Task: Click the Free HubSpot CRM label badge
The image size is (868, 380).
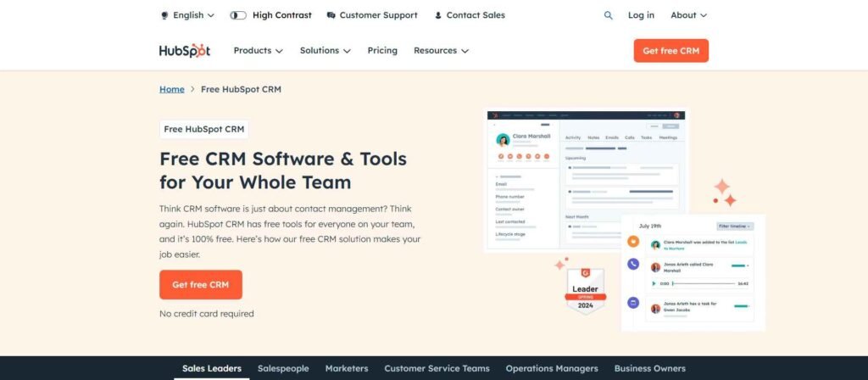Action: pos(203,129)
